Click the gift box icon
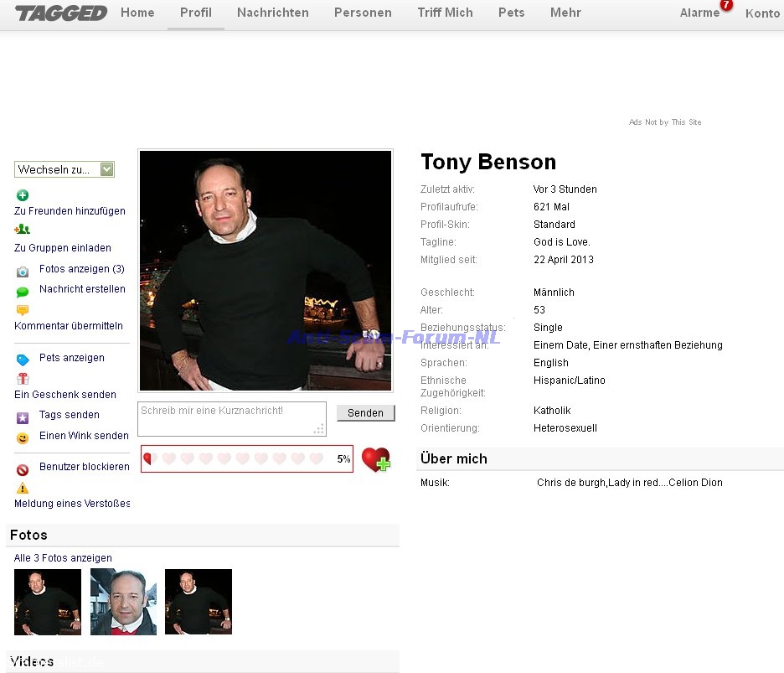The width and height of the screenshot is (784, 673). coord(23,378)
